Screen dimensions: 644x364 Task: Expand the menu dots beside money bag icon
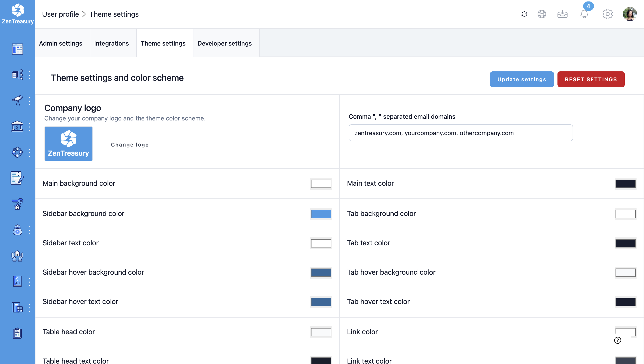click(30, 230)
